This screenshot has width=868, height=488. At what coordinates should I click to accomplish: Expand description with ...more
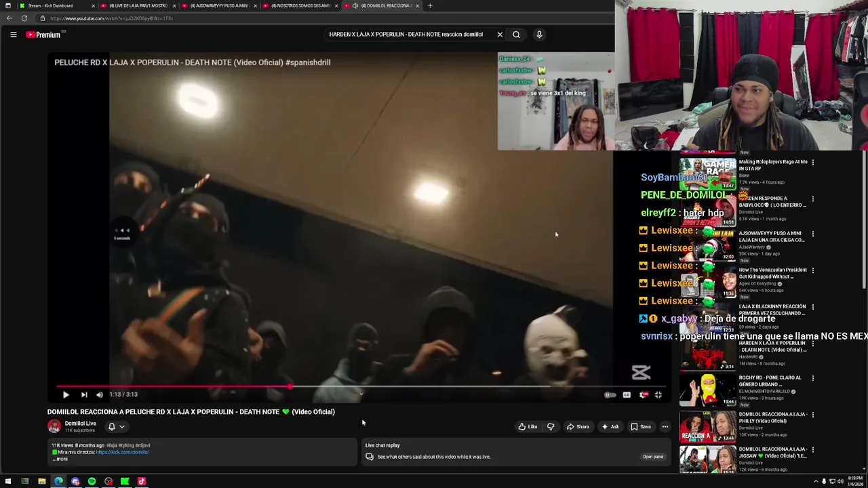click(60, 459)
